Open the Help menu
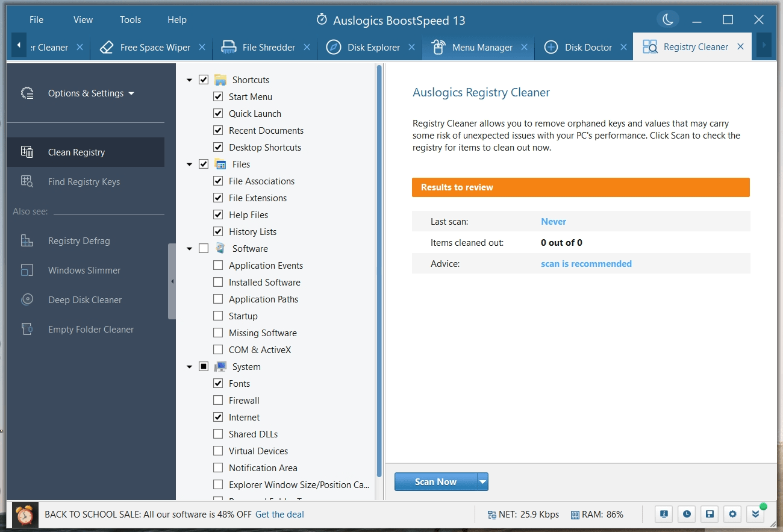Screen dimensions: 783x532 click(x=177, y=20)
